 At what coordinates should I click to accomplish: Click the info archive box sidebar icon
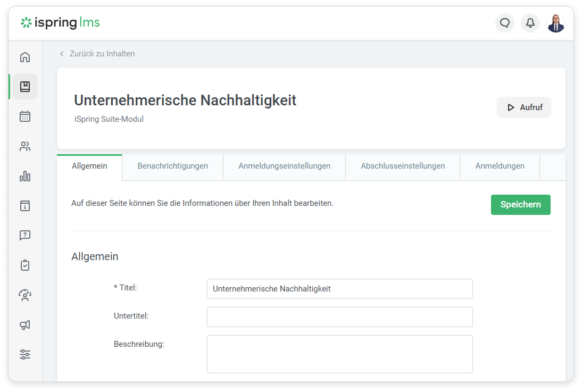(25, 206)
